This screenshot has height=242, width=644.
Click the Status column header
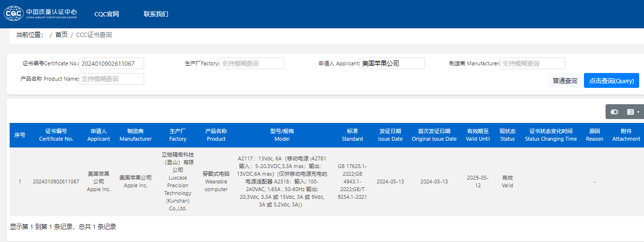pos(508,135)
